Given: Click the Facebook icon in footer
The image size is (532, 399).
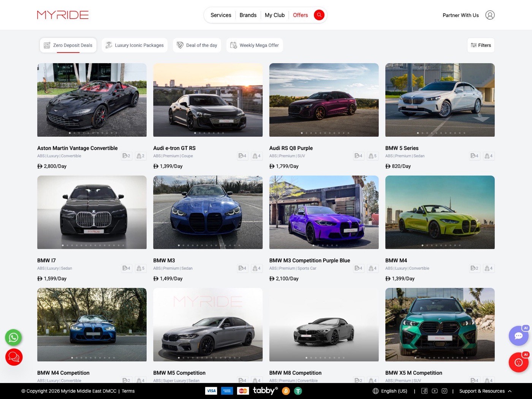Looking at the screenshot, I should 424,391.
